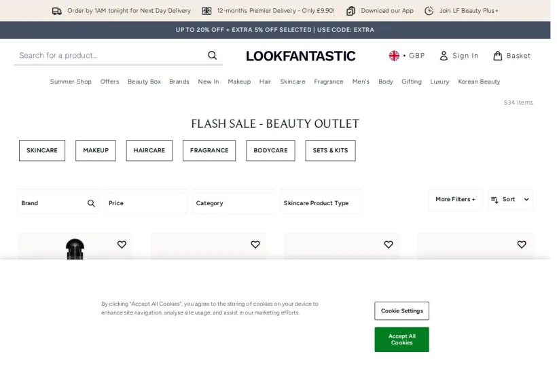Expand More Filters +
Image resolution: width=557 pixels, height=392 pixels.
pyautogui.click(x=455, y=199)
